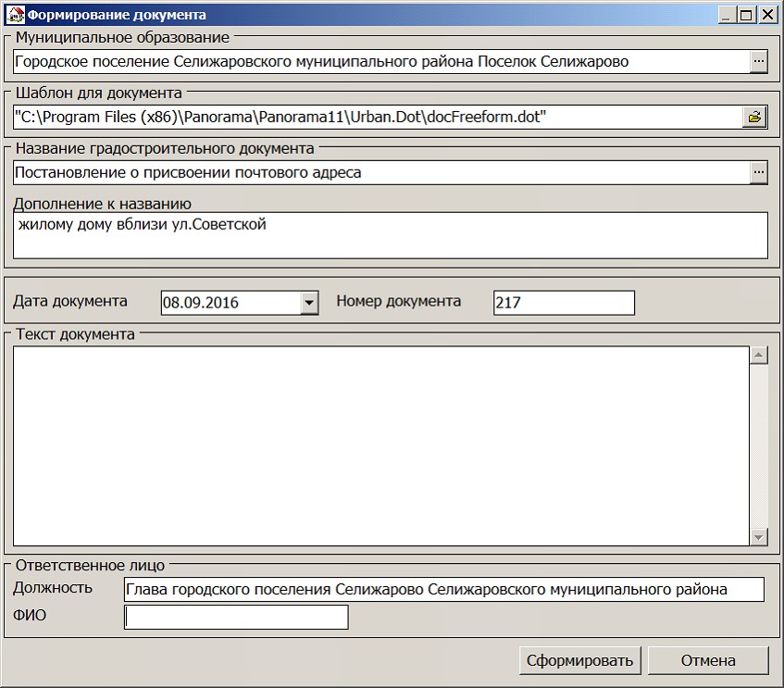784x688 pixels.
Task: Click the down arrow of Текст документа scrollbar
Action: tap(758, 537)
